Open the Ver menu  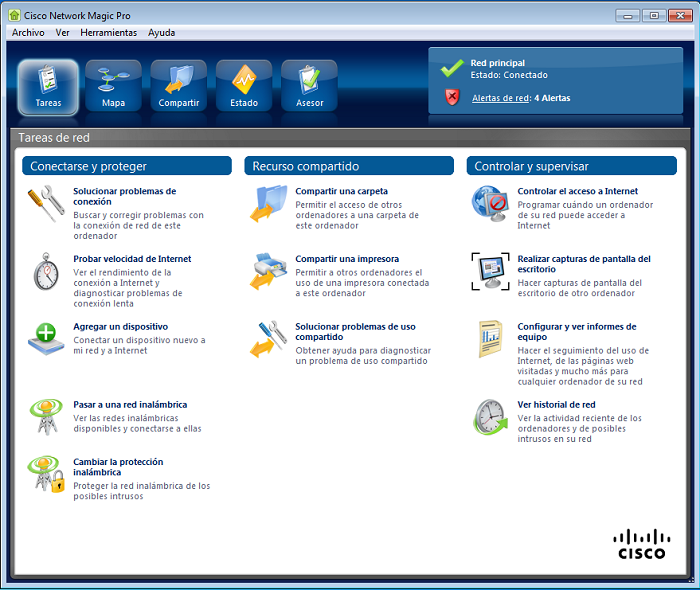(x=62, y=33)
